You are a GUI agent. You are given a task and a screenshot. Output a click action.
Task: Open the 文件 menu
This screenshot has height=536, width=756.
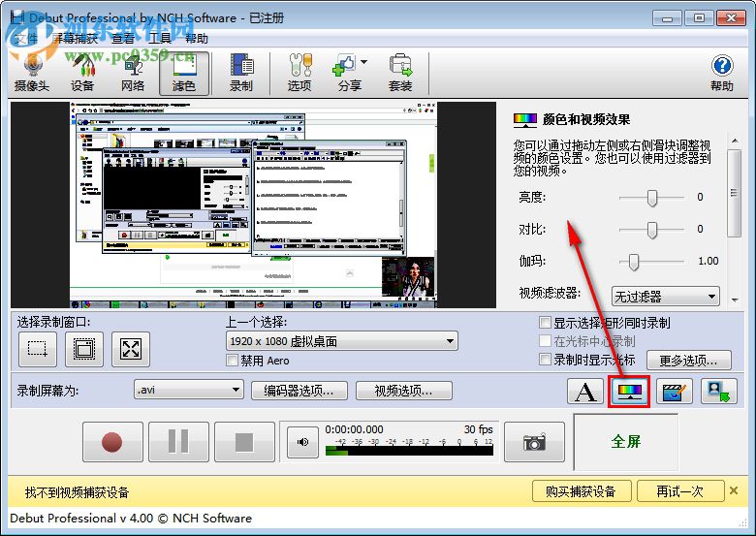point(25,39)
